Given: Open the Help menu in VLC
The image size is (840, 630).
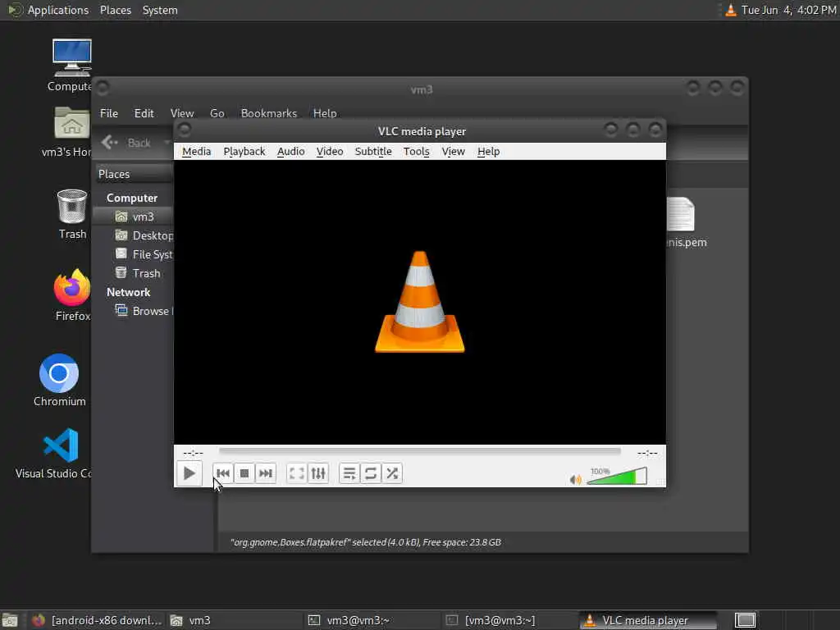Looking at the screenshot, I should [489, 152].
